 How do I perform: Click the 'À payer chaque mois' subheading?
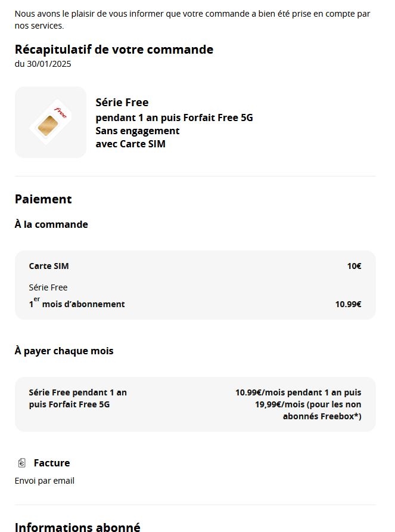tap(64, 351)
